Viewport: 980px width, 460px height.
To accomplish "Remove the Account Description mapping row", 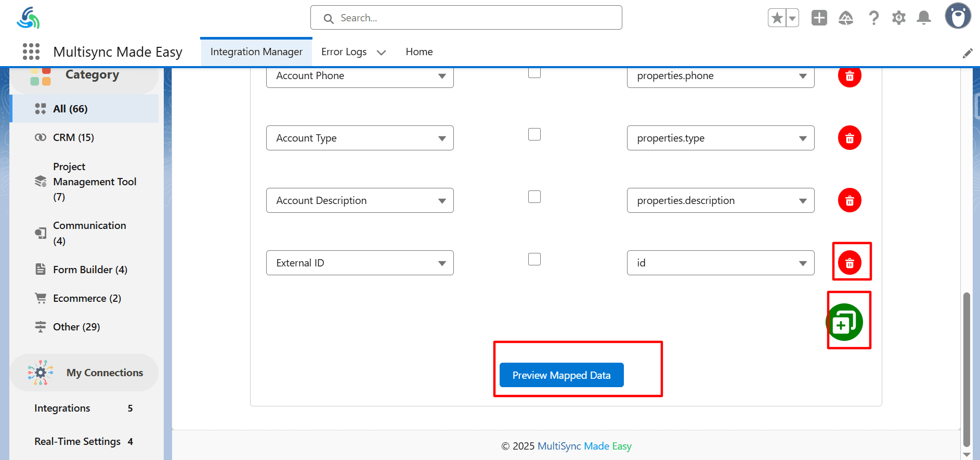I will coord(849,200).
